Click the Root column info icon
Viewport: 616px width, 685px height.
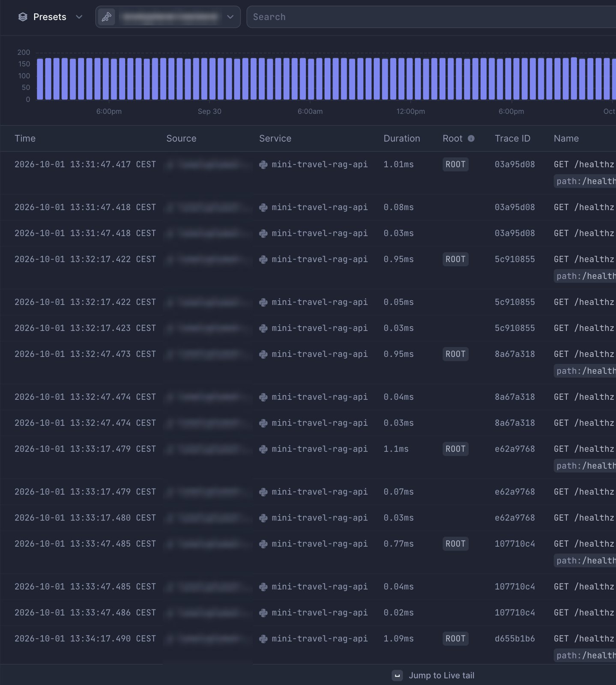click(x=471, y=138)
